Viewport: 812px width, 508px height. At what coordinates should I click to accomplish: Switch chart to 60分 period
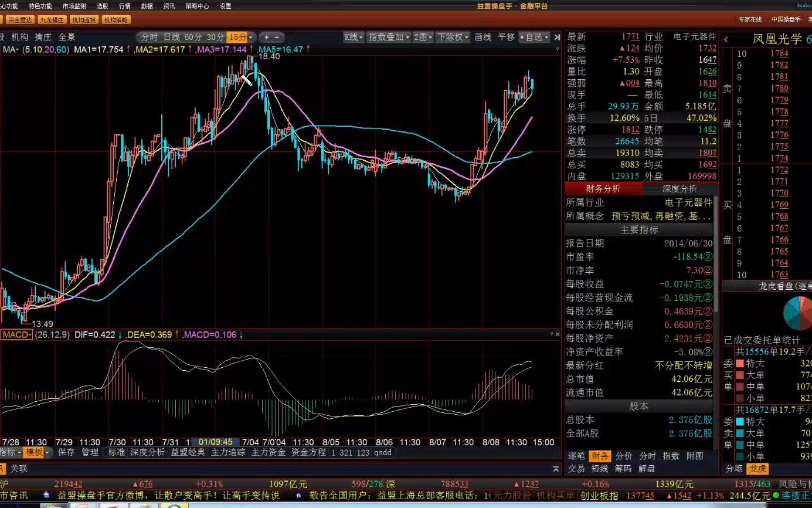(193, 37)
